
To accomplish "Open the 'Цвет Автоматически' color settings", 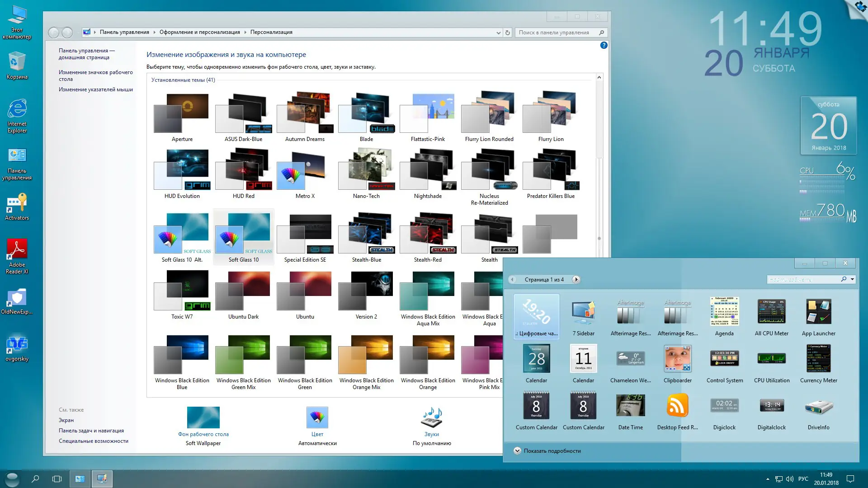I will coord(317,420).
